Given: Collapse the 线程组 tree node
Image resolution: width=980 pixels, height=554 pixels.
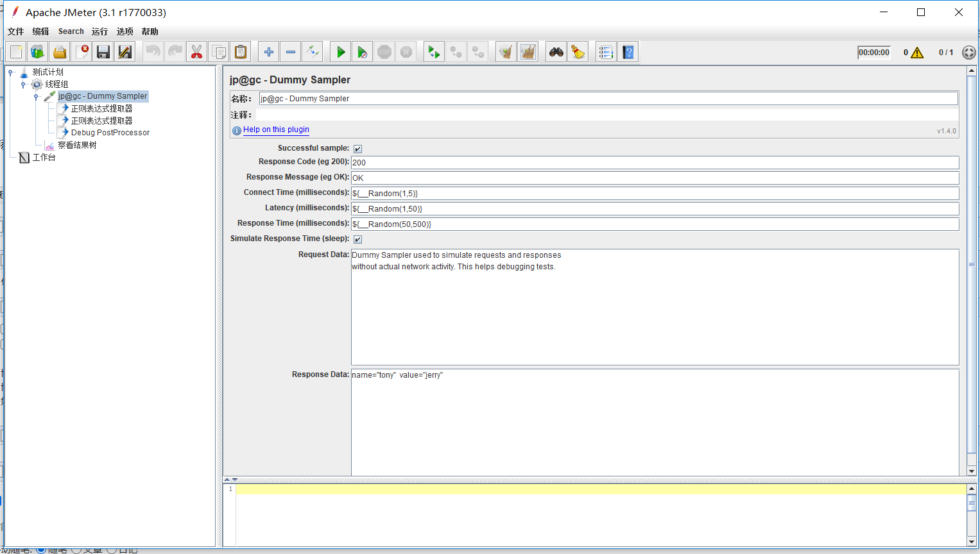Looking at the screenshot, I should 23,85.
